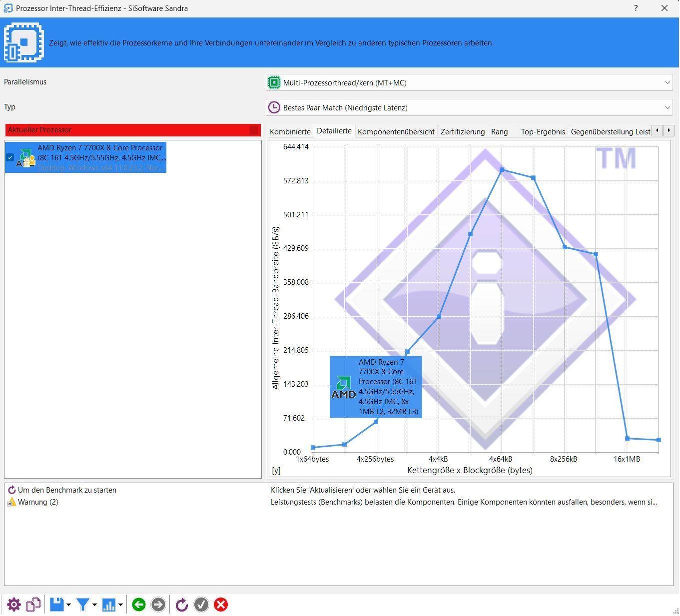
Task: Open the Komponentenübersicht tab
Action: [396, 132]
